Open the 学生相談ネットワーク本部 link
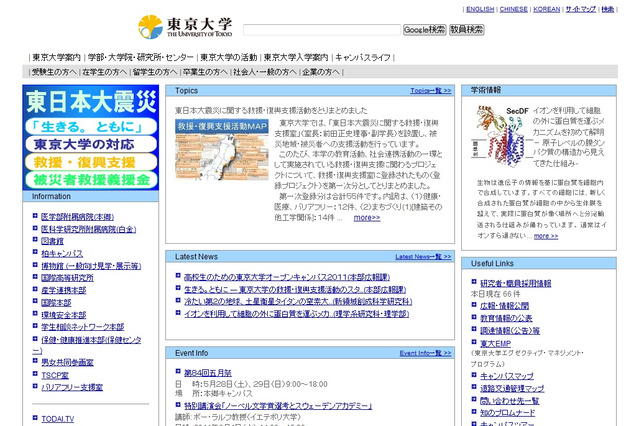This screenshot has width=640, height=426. point(82,327)
